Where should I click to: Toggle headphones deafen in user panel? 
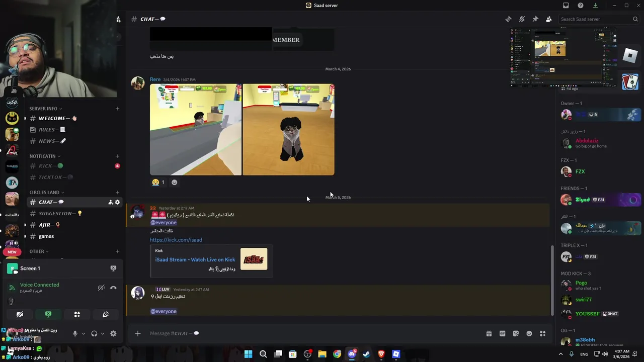94,333
